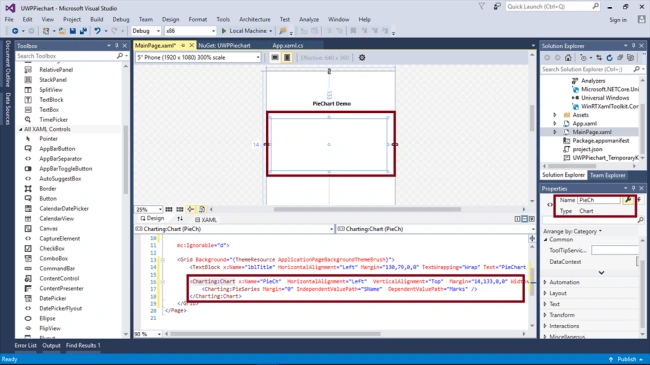The width and height of the screenshot is (650, 365).
Task: Toggle snap to gridlines icon
Action: pyautogui.click(x=179, y=209)
